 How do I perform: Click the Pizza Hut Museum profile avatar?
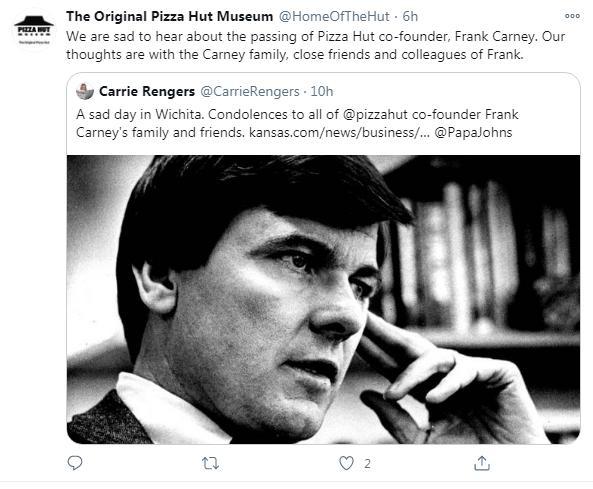click(x=34, y=29)
